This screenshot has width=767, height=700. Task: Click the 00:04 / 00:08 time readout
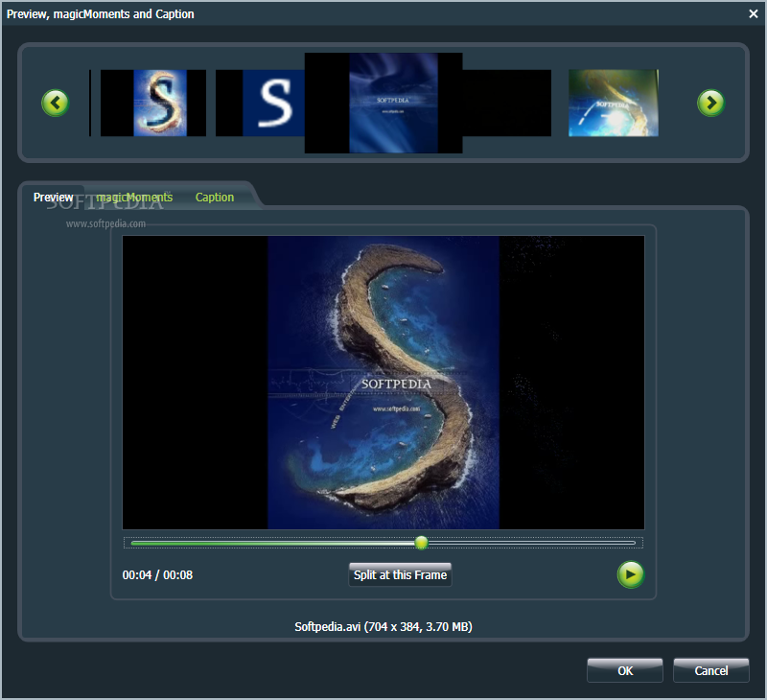point(157,574)
